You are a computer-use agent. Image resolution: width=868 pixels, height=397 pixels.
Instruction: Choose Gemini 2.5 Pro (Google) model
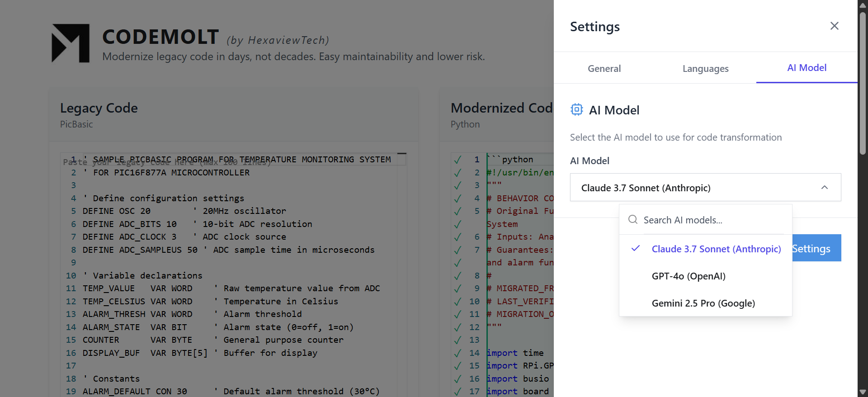point(703,303)
